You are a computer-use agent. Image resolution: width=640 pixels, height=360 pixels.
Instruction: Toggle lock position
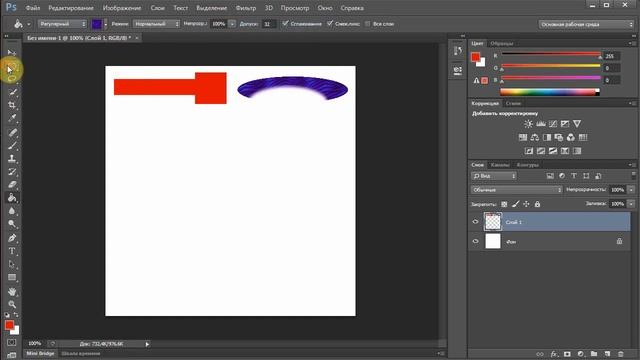click(527, 204)
